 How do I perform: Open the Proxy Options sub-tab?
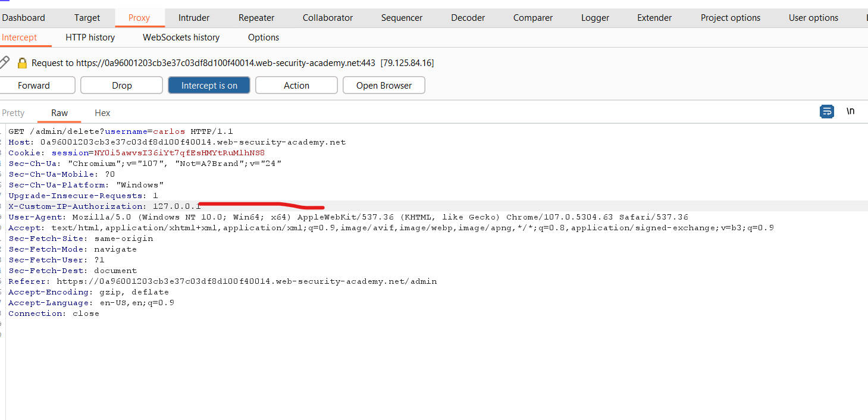pyautogui.click(x=264, y=37)
